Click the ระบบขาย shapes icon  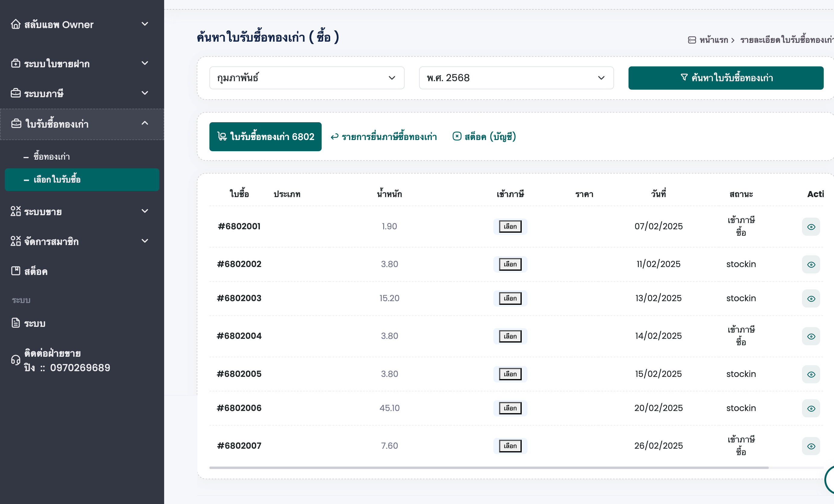point(16,211)
